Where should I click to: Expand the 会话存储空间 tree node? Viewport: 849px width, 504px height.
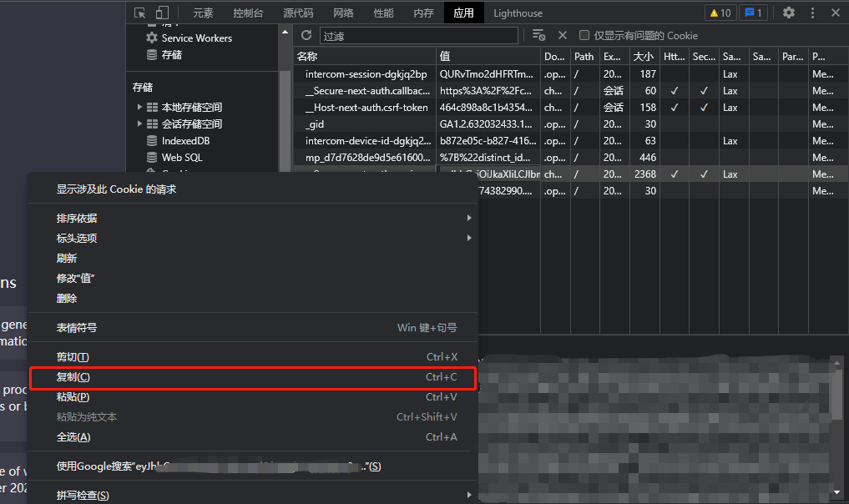point(140,123)
